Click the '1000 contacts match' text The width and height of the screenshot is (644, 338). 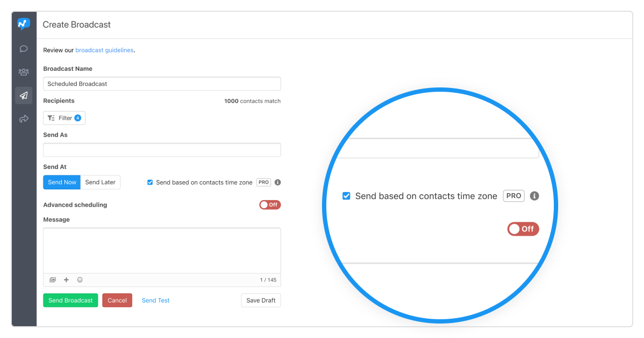pos(252,101)
